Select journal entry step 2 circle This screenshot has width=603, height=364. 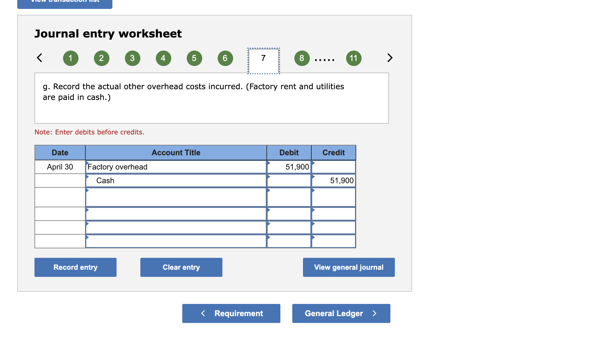coord(101,58)
